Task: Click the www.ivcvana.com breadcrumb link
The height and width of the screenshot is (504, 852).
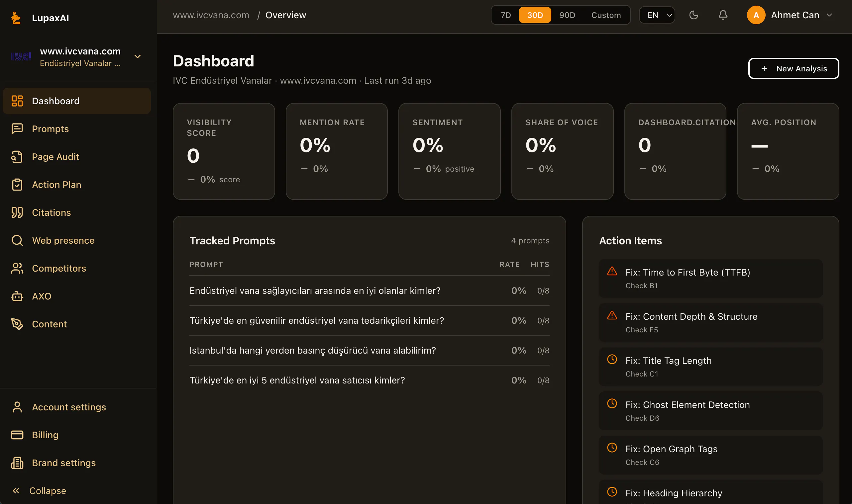Action: click(211, 15)
